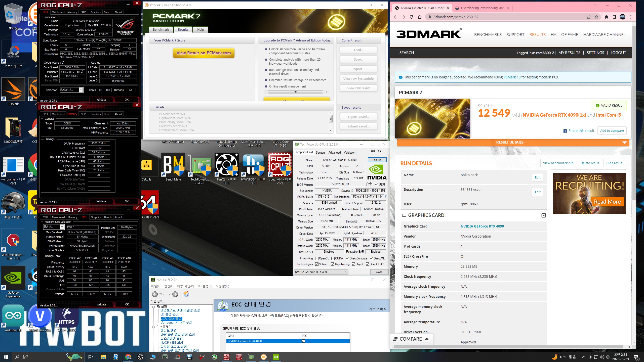Collapse the 디스플레이 tree node
Viewport: 644px width, 362px height.
coord(154,327)
